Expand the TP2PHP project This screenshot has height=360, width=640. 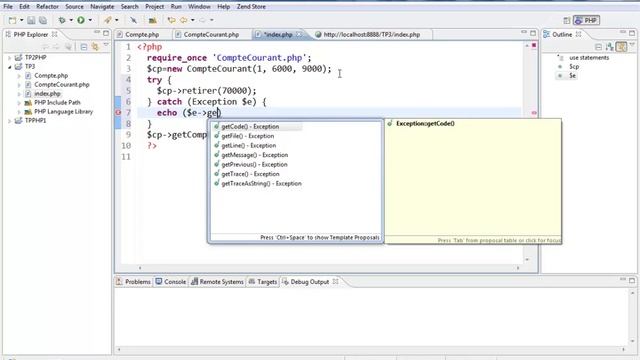tap(9, 58)
